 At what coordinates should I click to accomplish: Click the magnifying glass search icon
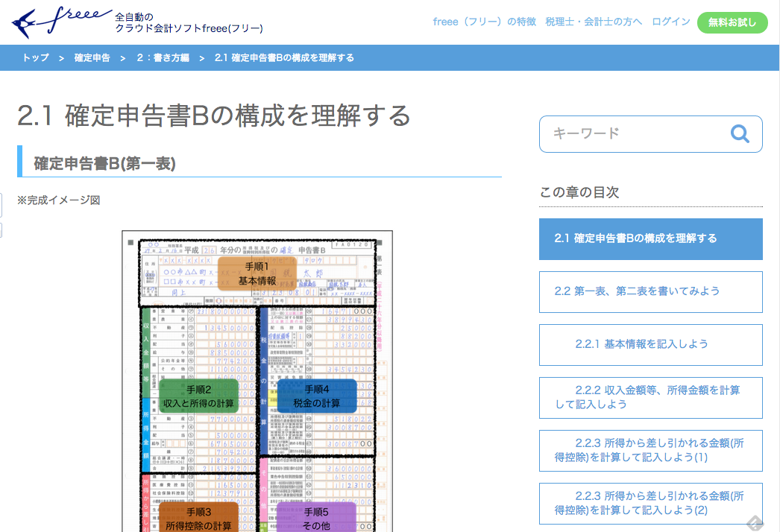(740, 134)
